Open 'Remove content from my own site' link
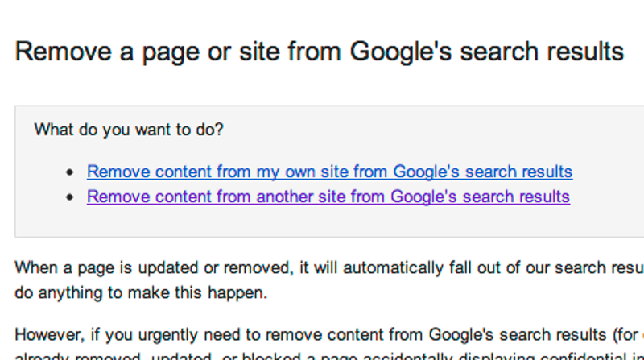This screenshot has height=360, width=644. pos(329,172)
